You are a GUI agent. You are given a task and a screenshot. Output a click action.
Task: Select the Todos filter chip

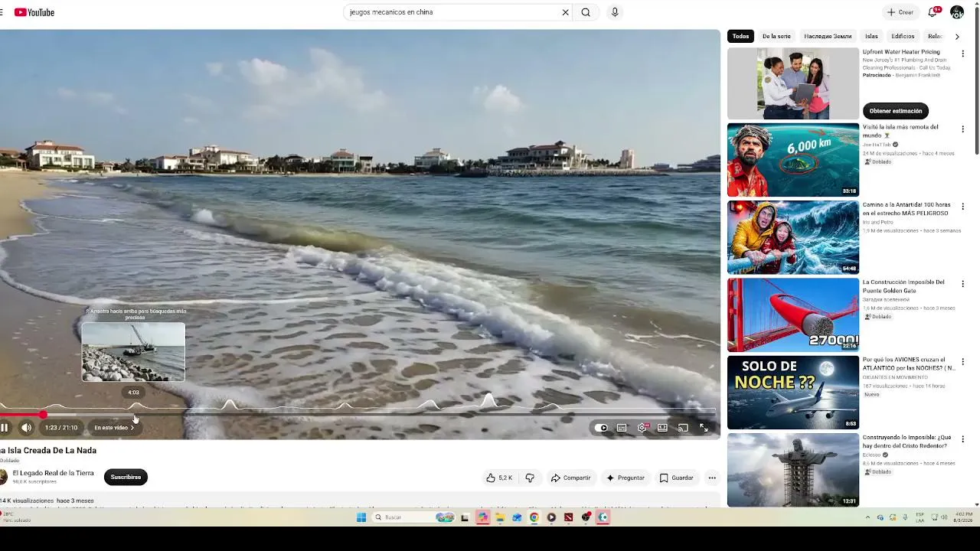(x=740, y=36)
